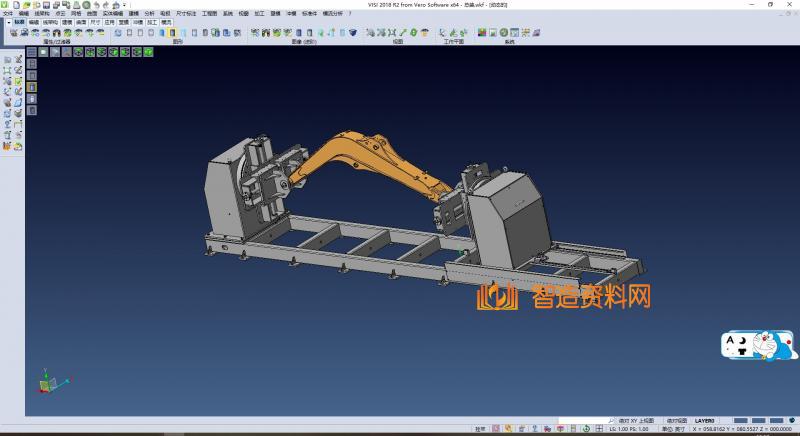800x436 pixels.
Task: Click the first icon in the 属性/过滤器 group
Action: click(x=14, y=33)
